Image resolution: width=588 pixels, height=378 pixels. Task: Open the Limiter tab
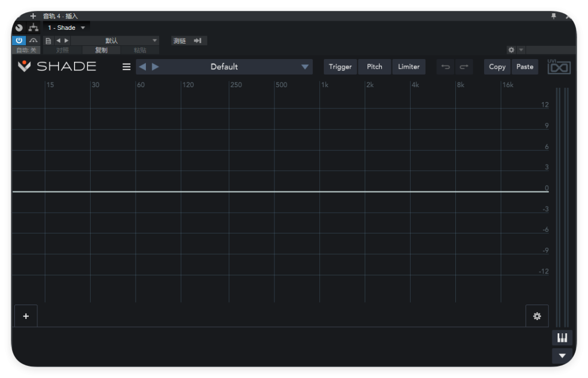tap(409, 67)
